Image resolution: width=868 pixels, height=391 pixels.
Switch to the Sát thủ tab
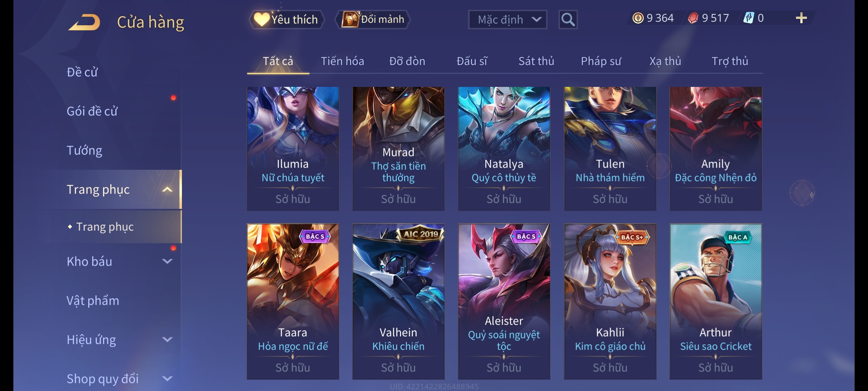pos(536,61)
